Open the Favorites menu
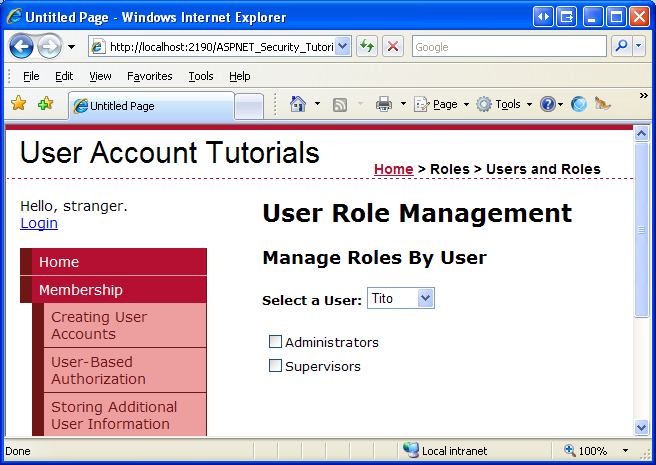 (x=149, y=76)
